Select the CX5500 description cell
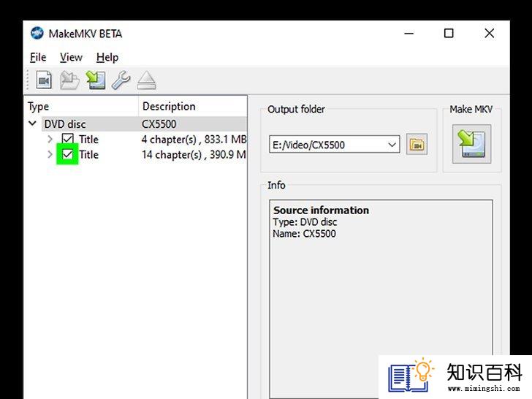532x399 pixels. tap(159, 124)
